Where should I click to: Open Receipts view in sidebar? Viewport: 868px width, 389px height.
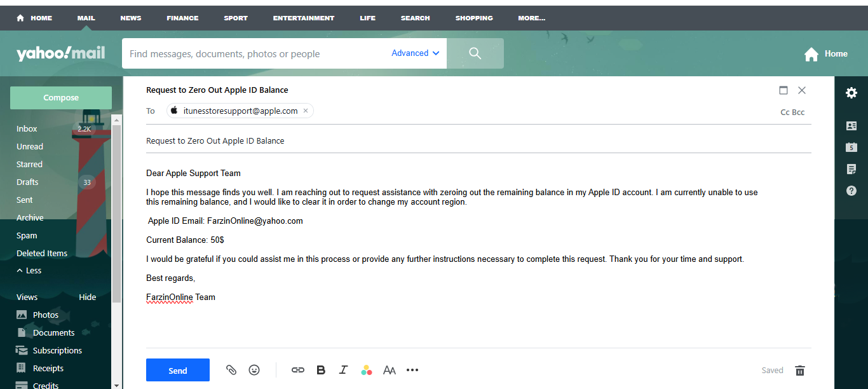click(x=48, y=368)
